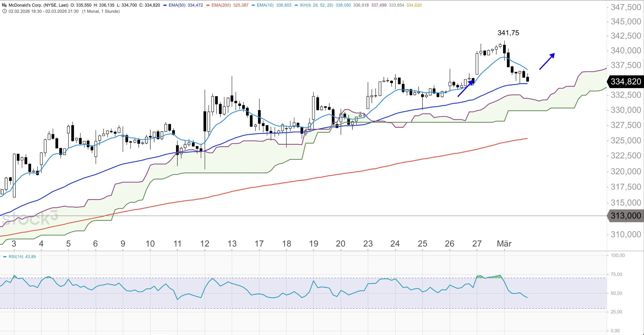The image size is (644, 335).
Task: Click the 341,75 high annotation text
Action: [508, 33]
